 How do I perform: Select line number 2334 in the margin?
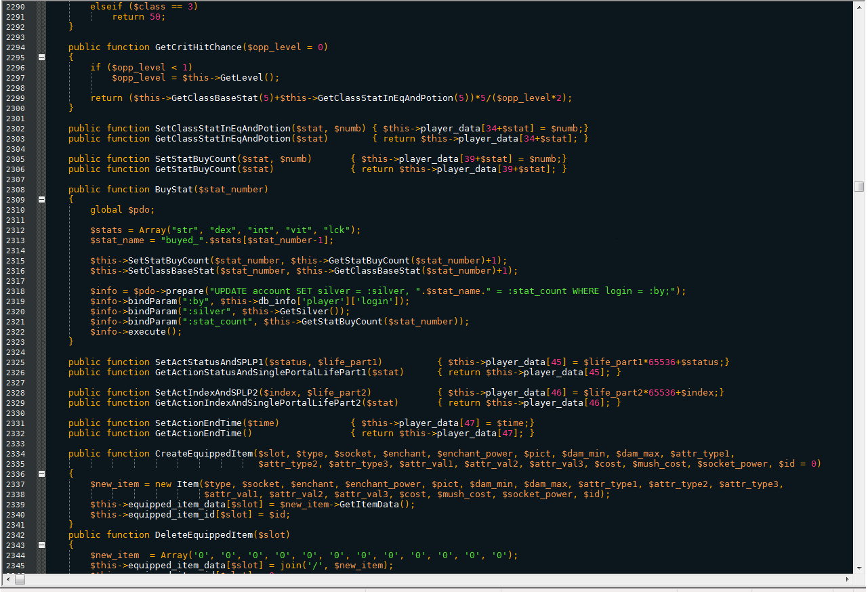[15, 454]
